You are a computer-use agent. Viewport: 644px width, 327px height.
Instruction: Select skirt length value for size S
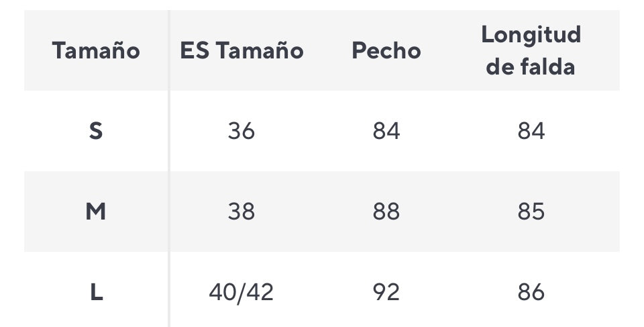[531, 131]
